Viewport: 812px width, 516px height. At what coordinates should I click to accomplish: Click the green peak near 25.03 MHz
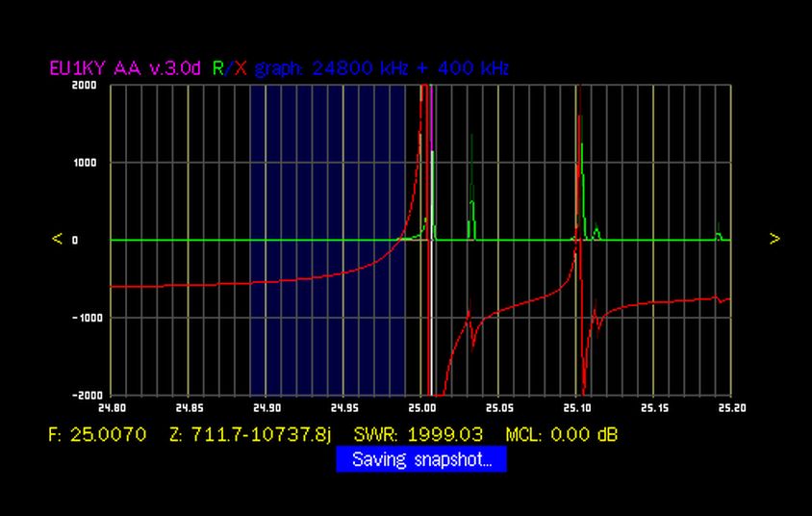[471, 207]
